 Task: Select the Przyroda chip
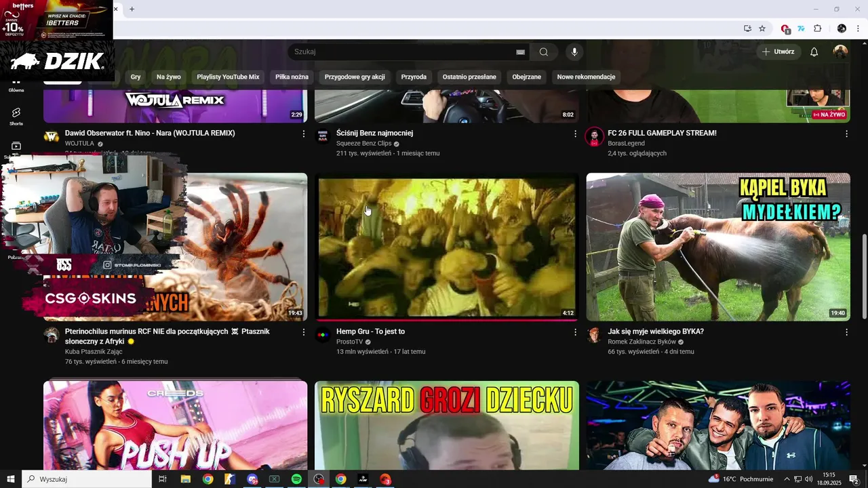click(414, 77)
